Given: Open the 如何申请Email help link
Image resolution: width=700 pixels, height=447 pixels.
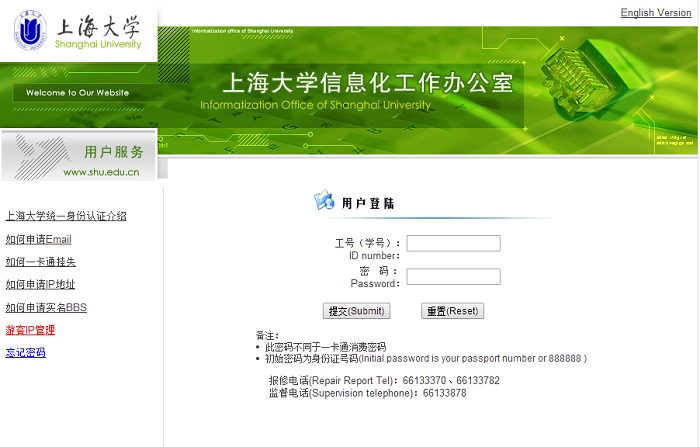Looking at the screenshot, I should point(38,239).
